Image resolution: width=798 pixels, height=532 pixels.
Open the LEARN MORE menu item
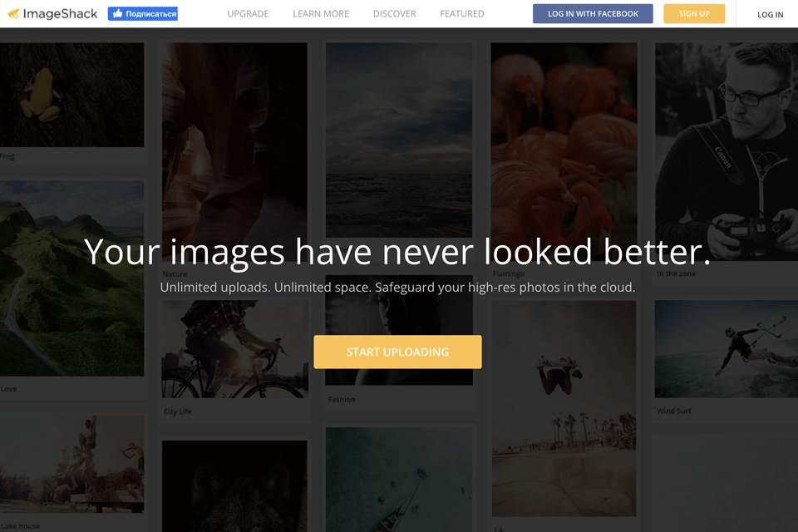[x=321, y=14]
